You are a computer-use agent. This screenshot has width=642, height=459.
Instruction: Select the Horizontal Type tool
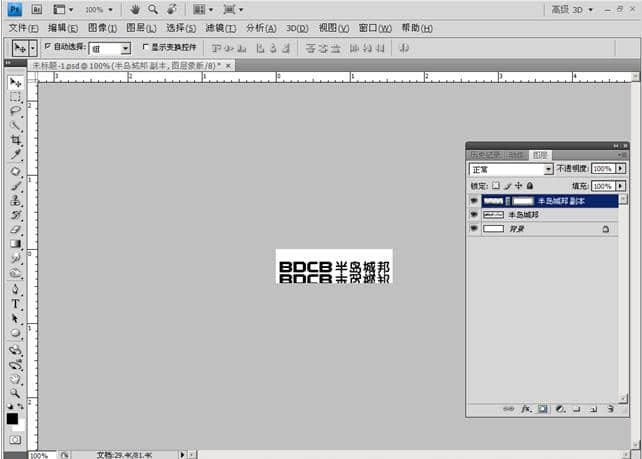click(x=16, y=303)
